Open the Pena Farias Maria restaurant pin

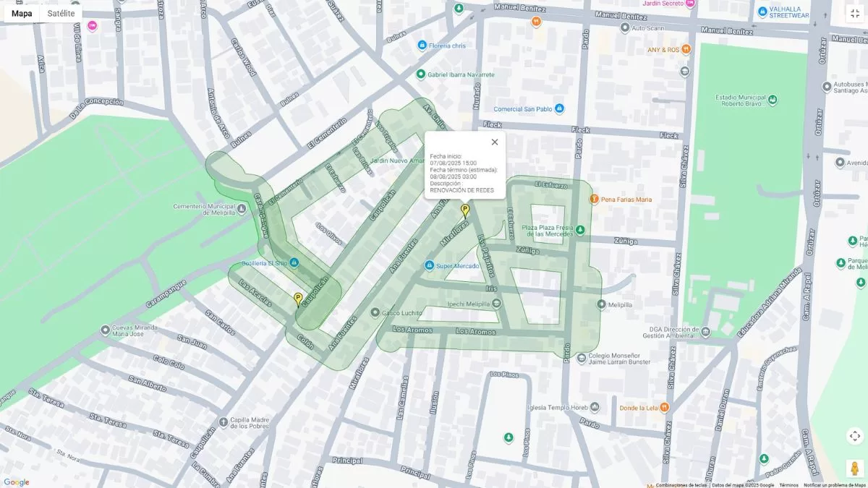click(x=594, y=199)
